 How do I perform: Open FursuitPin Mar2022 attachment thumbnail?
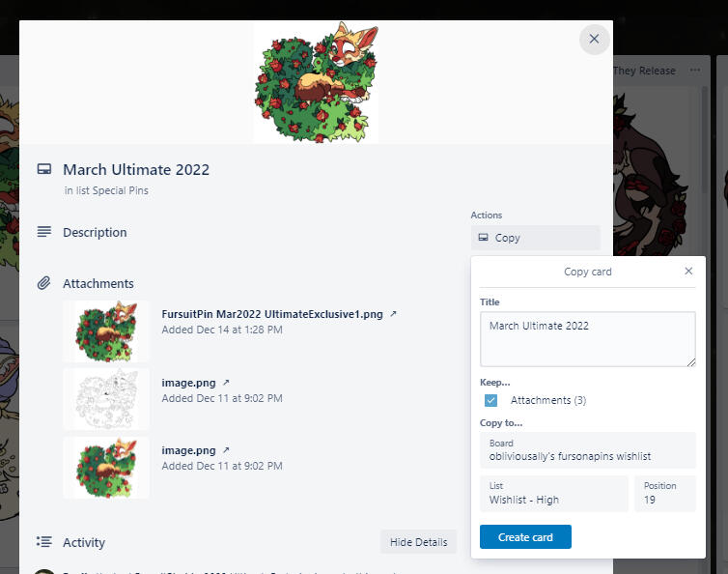pos(106,330)
